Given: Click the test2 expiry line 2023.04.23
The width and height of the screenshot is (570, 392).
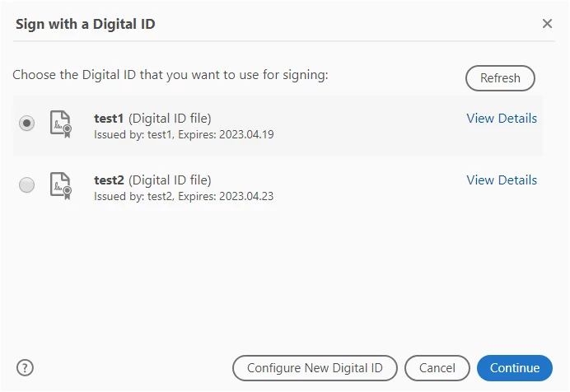Looking at the screenshot, I should point(184,197).
